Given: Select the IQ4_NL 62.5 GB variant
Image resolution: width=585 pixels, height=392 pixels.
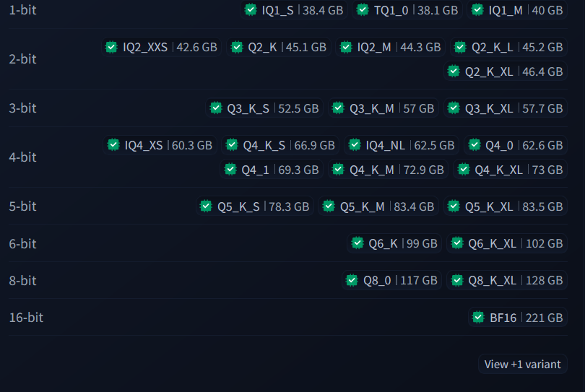Looking at the screenshot, I should coord(402,144).
